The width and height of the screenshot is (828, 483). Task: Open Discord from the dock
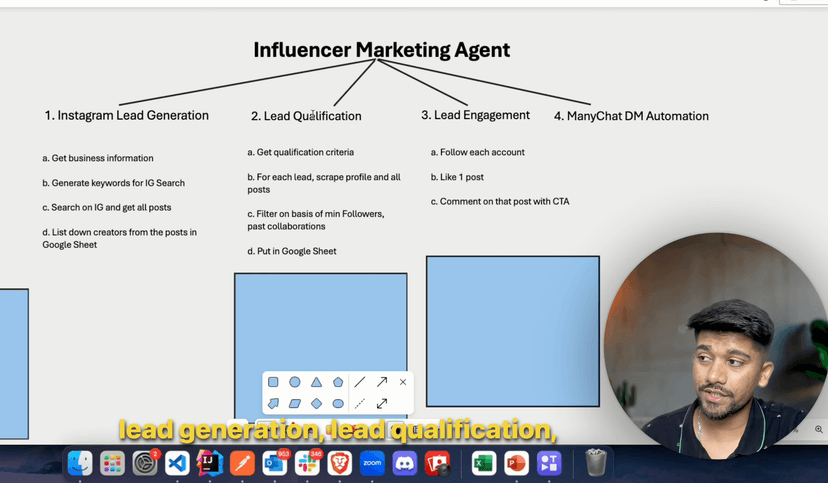pos(404,463)
